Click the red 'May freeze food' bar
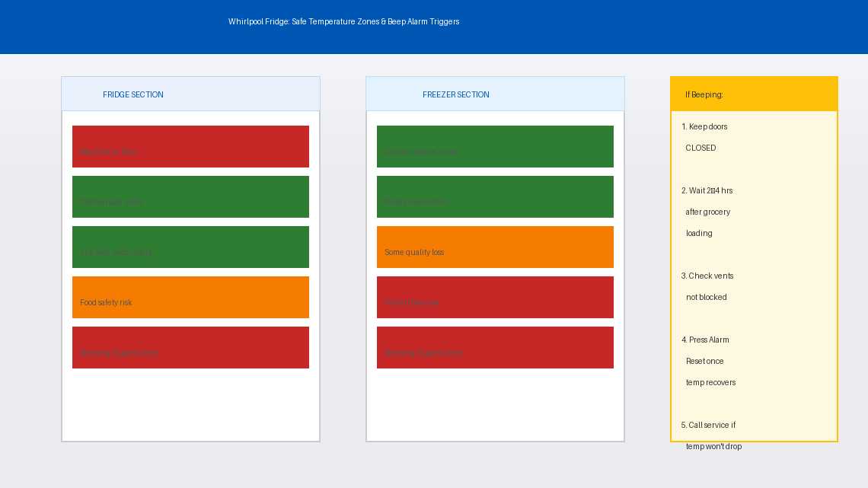868x488 pixels. 190,146
